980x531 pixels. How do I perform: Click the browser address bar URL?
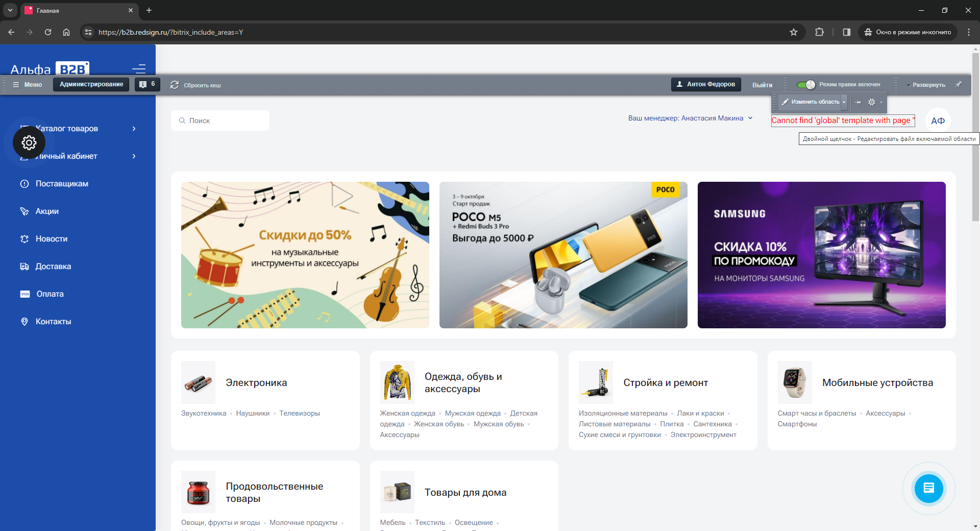[170, 32]
